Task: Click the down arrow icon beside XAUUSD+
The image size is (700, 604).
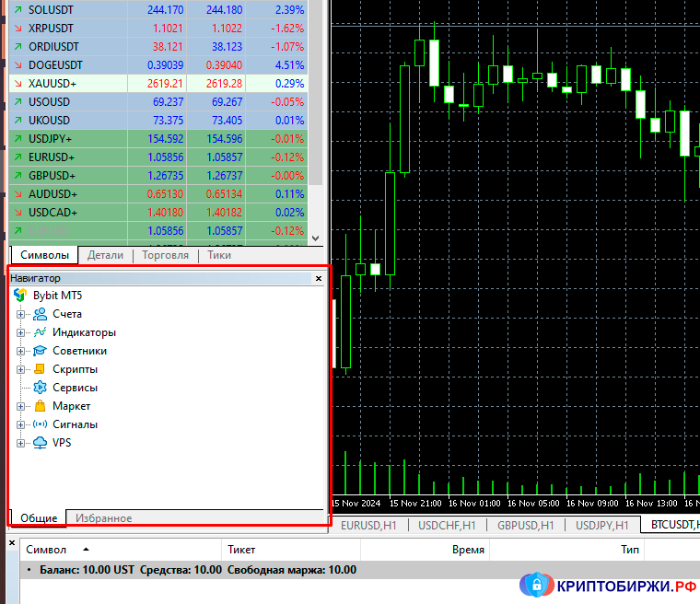Action: click(x=17, y=84)
